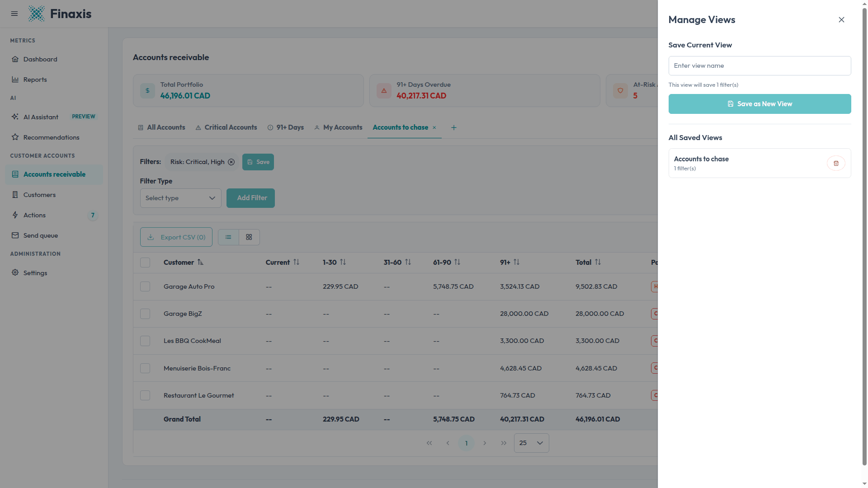
Task: Go to previous page of results
Action: pyautogui.click(x=448, y=443)
